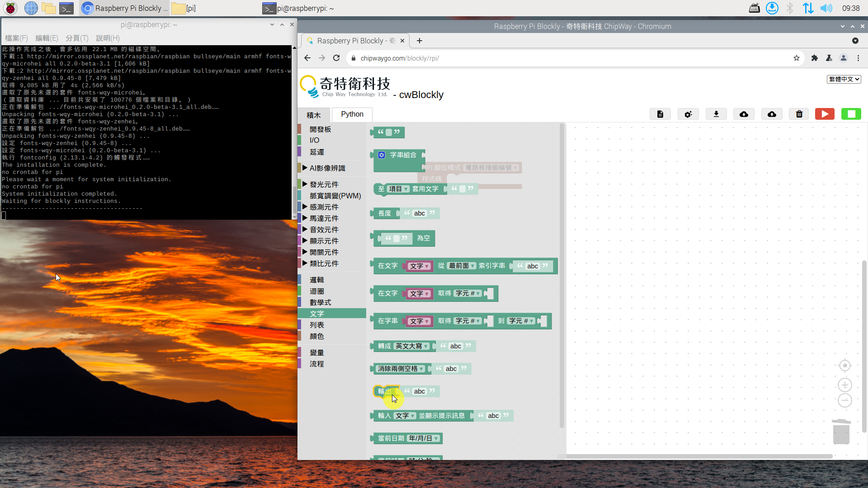Select the 邏輯 toolbox category

point(316,280)
